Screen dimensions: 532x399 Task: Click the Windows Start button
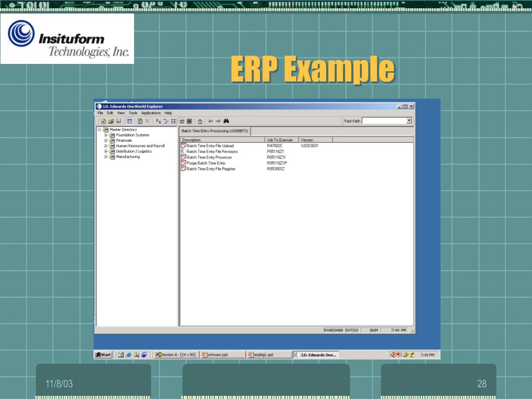(x=103, y=354)
